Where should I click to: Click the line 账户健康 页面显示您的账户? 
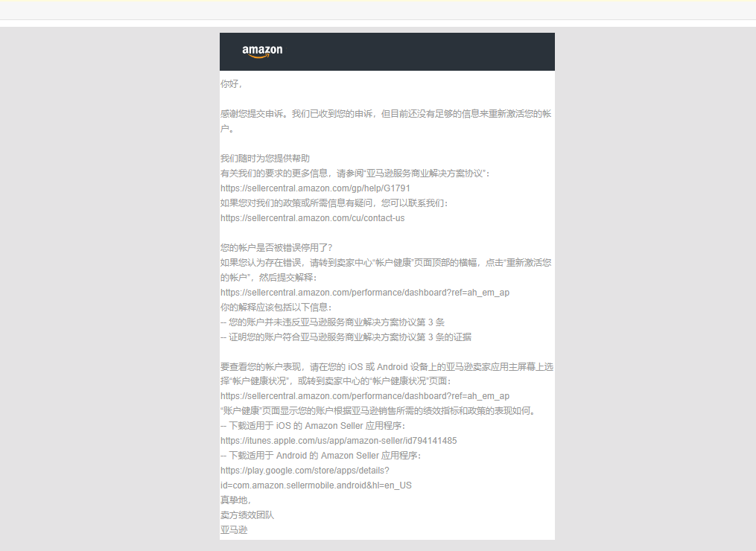click(x=378, y=411)
